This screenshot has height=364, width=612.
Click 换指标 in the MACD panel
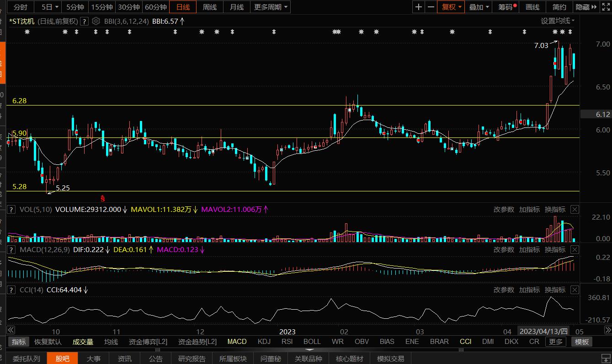(x=555, y=250)
